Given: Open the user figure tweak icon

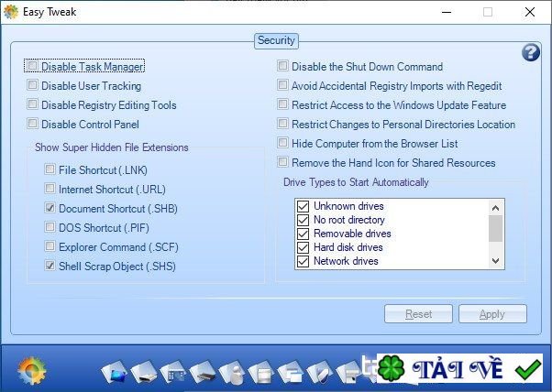Looking at the screenshot, I should [x=233, y=372].
